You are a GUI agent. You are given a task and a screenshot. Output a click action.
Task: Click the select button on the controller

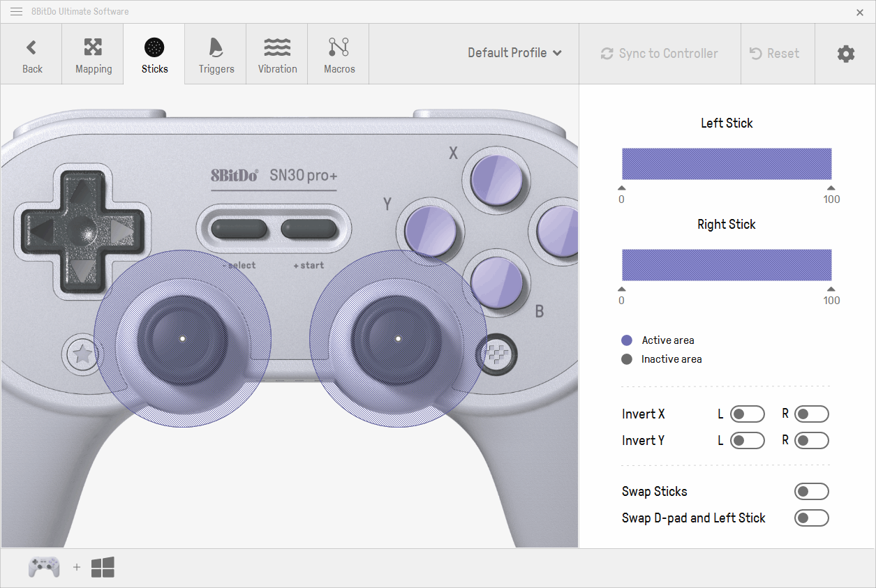[239, 229]
